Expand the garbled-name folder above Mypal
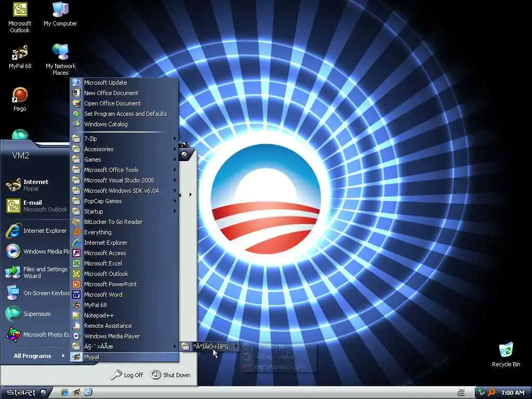The image size is (532, 399). [124, 347]
